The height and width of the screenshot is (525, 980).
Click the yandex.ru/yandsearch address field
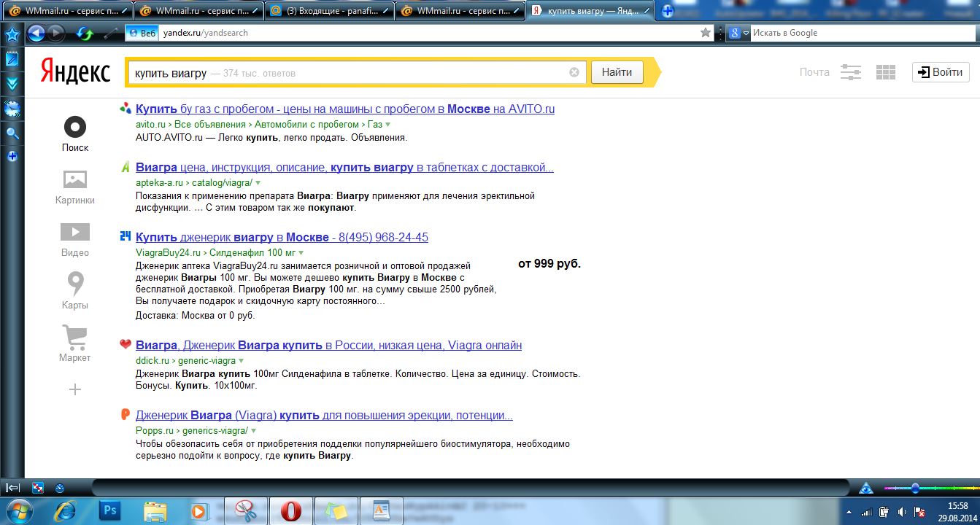coord(431,33)
